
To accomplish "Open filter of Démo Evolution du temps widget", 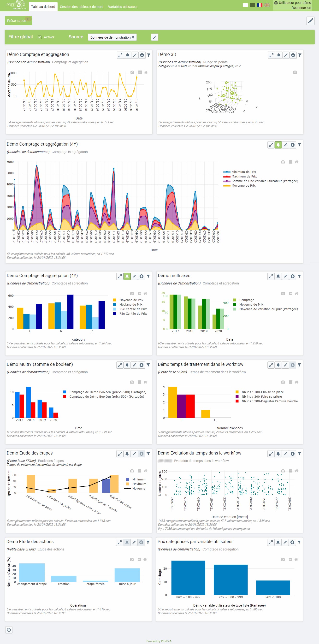I will coord(299,454).
